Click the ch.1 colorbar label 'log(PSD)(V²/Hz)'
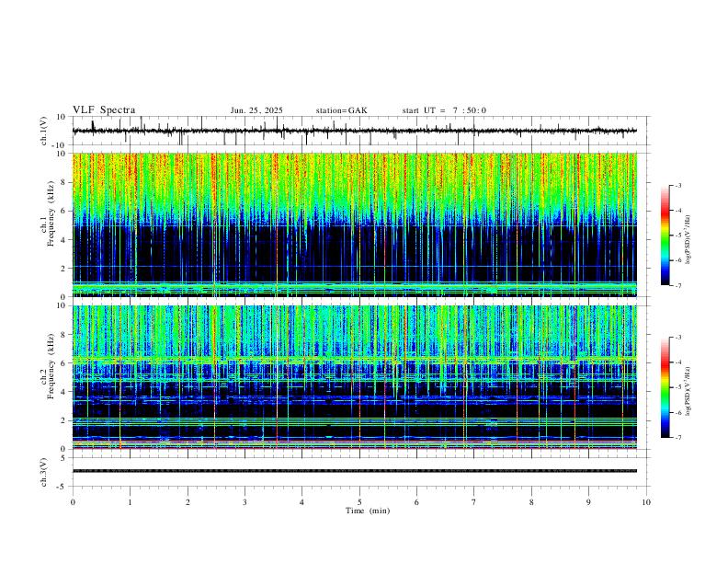The height and width of the screenshot is (563, 728). (x=688, y=240)
